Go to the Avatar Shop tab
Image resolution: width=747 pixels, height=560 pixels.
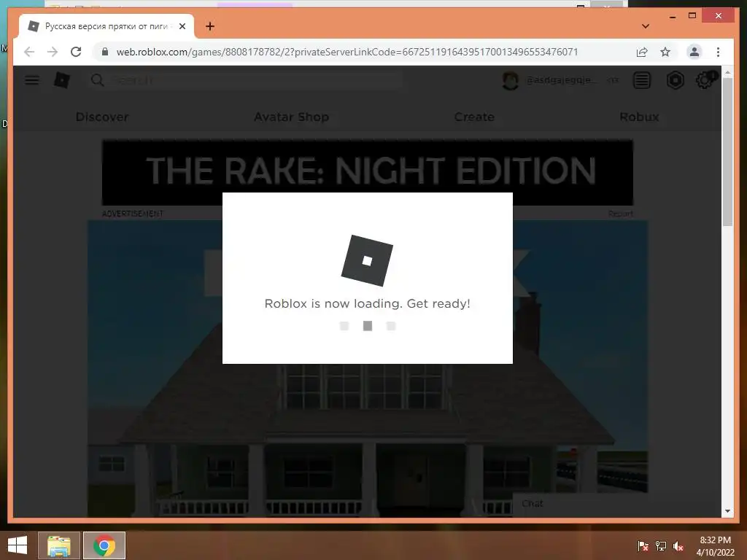[291, 117]
